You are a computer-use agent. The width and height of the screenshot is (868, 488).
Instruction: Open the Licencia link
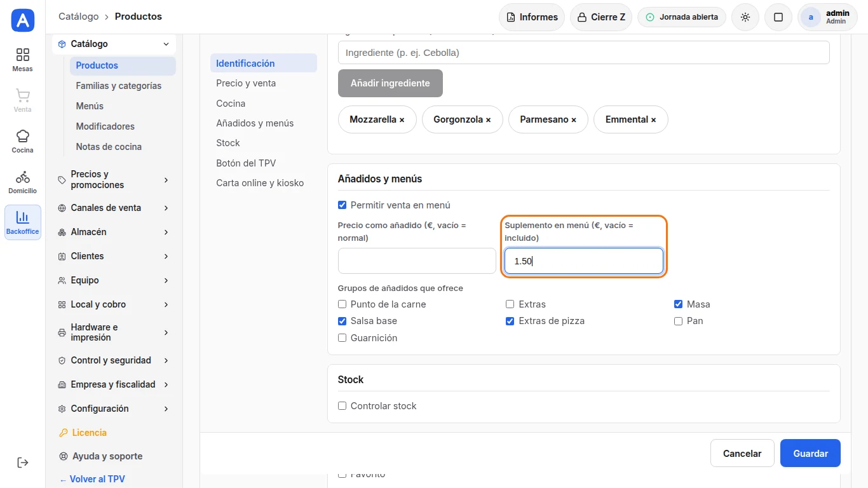pos(89,433)
